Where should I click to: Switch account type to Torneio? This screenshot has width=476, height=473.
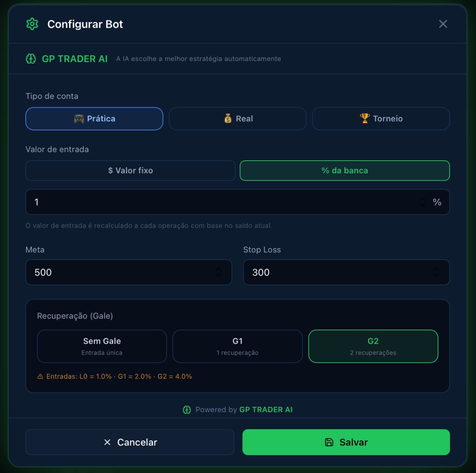[x=381, y=118]
